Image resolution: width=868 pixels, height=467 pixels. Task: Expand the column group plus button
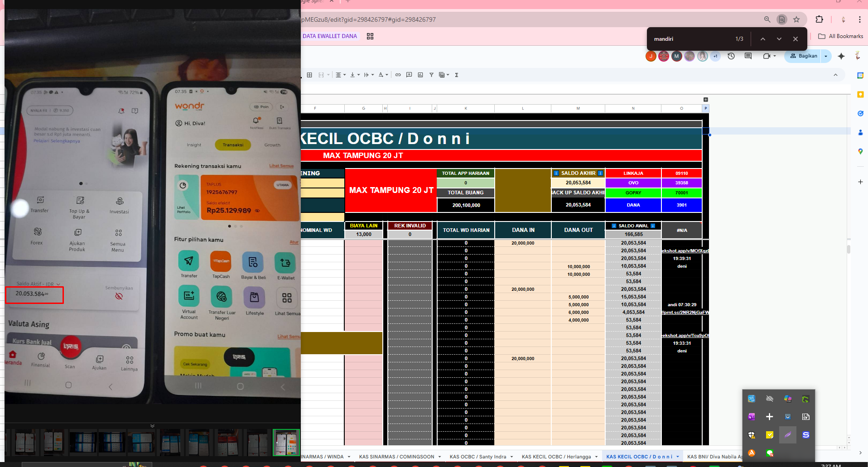[x=705, y=100]
